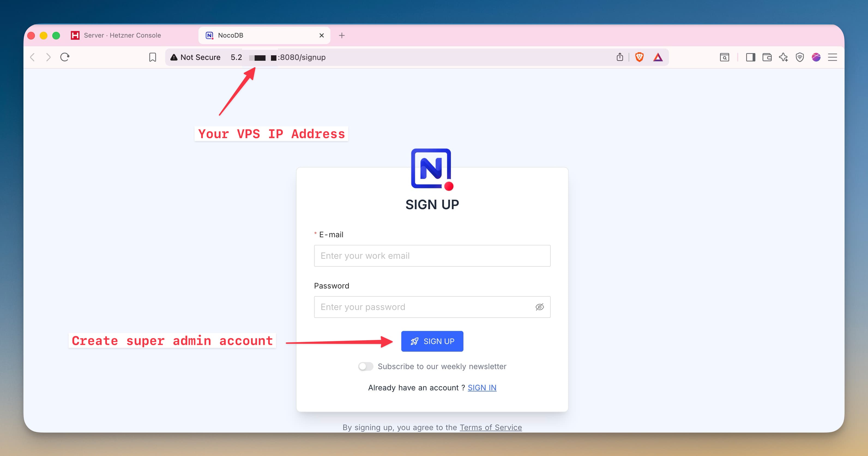Open the browser hamburger menu
Screen dimensions: 868x456
tap(832, 57)
